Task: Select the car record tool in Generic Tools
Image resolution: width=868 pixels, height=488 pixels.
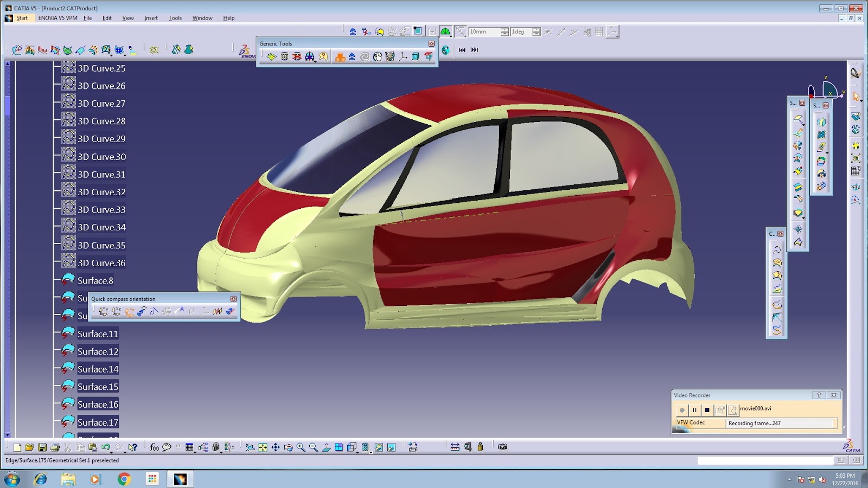Action: 309,56
